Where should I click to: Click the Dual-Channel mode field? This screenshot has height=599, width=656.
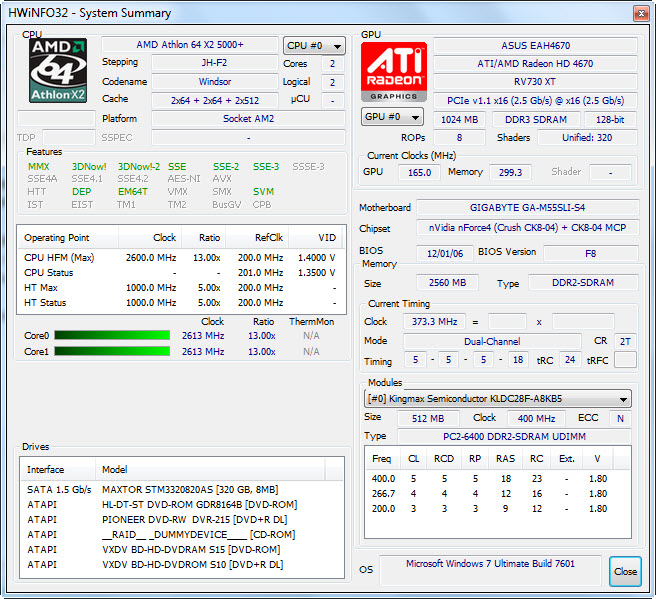click(x=492, y=341)
